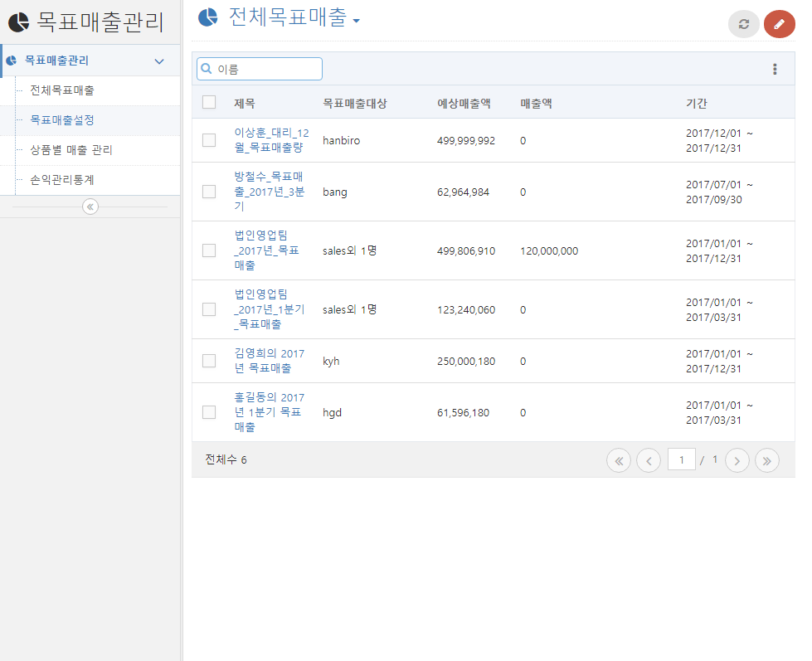Open the 홍길동의 2017년 1분기 목표매출 link
812x661 pixels.
(270, 412)
